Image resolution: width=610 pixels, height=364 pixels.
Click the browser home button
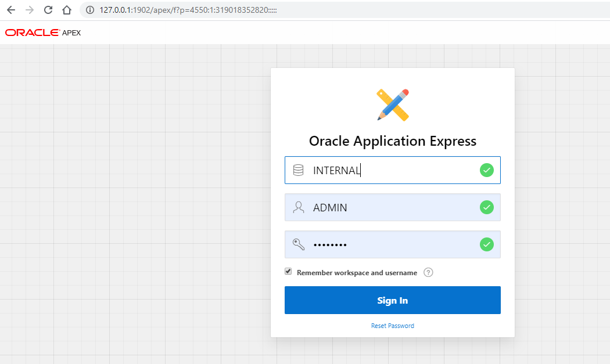pyautogui.click(x=66, y=9)
